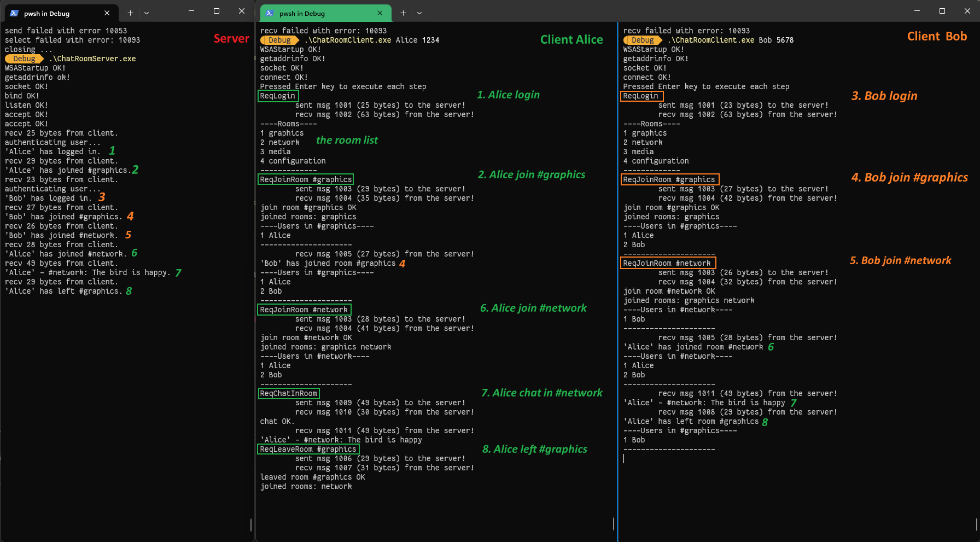This screenshot has height=542, width=980.
Task: Click ReqJoinRoom #graphics in Bob's pane
Action: tap(669, 179)
